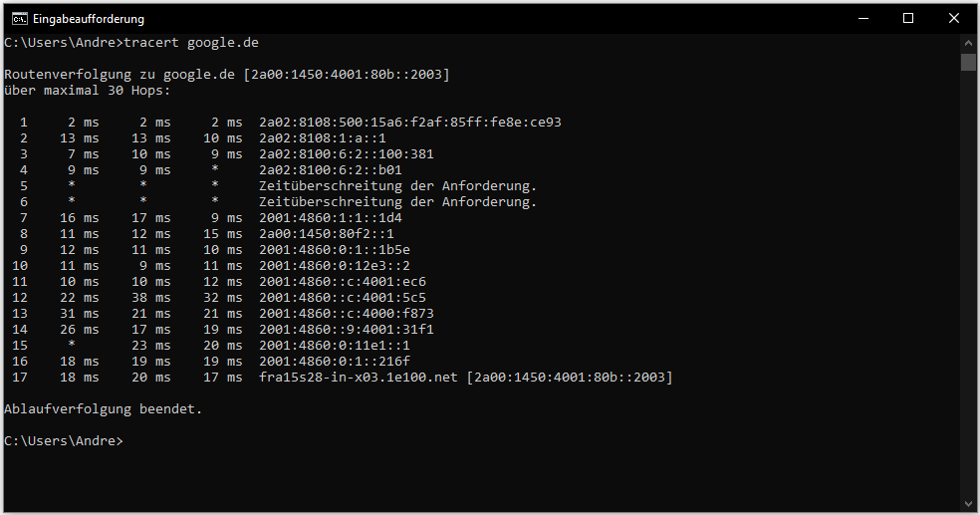Click the über maximal 30 Hops line
The width and height of the screenshot is (980, 515).
pos(88,91)
